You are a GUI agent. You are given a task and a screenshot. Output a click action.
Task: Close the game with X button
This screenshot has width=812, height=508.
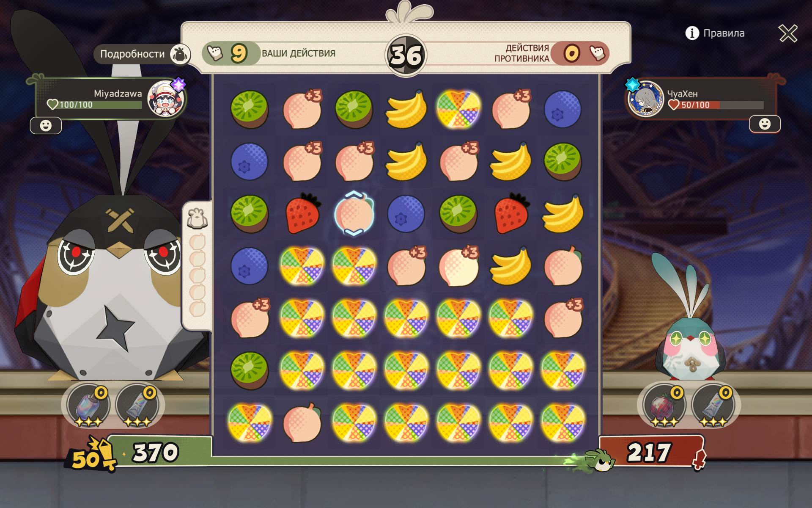click(788, 33)
